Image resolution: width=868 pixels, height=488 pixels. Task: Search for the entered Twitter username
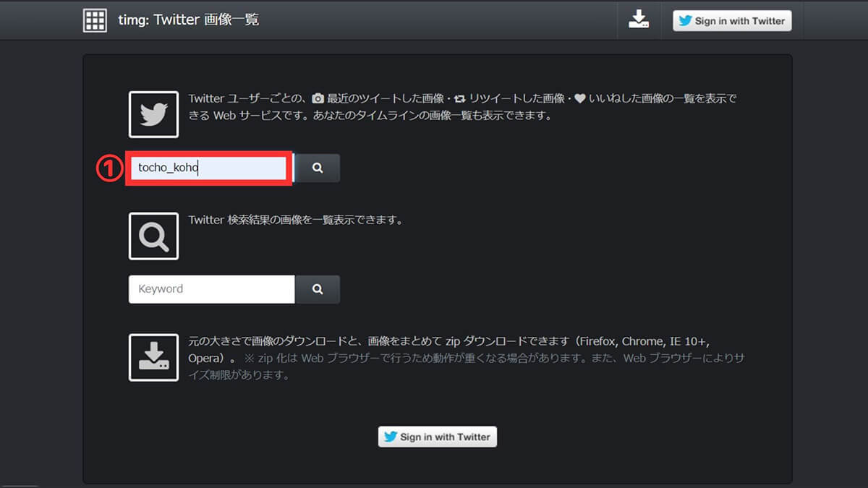318,168
